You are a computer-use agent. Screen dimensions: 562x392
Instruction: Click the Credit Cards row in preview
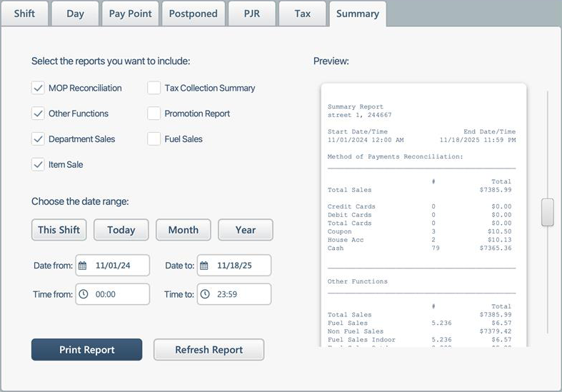coord(420,206)
